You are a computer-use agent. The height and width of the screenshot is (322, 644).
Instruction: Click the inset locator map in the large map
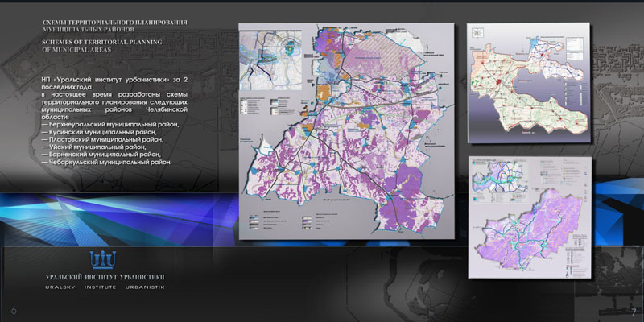[x=275, y=56]
